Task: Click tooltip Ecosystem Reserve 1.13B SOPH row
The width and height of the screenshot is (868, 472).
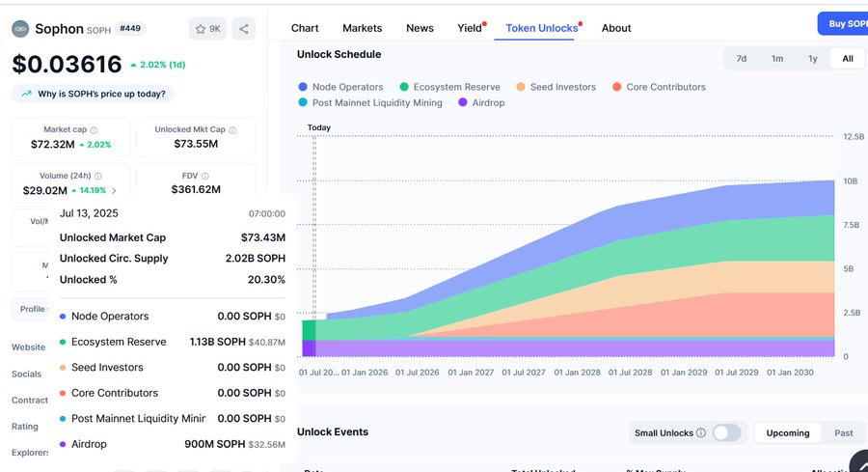Action: pyautogui.click(x=173, y=342)
